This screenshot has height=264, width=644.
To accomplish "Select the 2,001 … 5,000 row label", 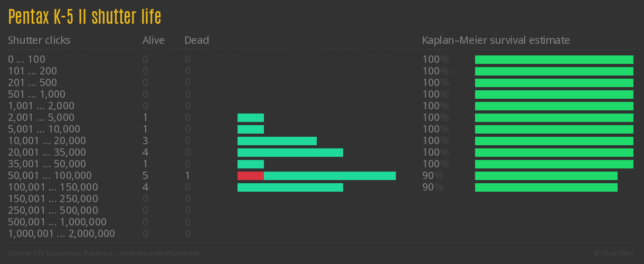I will click(x=41, y=118).
